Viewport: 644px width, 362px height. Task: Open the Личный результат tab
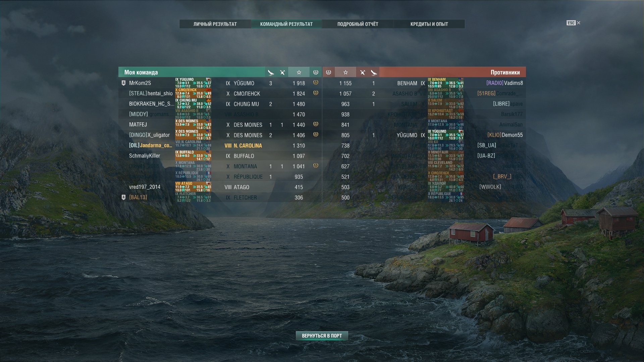(x=215, y=24)
